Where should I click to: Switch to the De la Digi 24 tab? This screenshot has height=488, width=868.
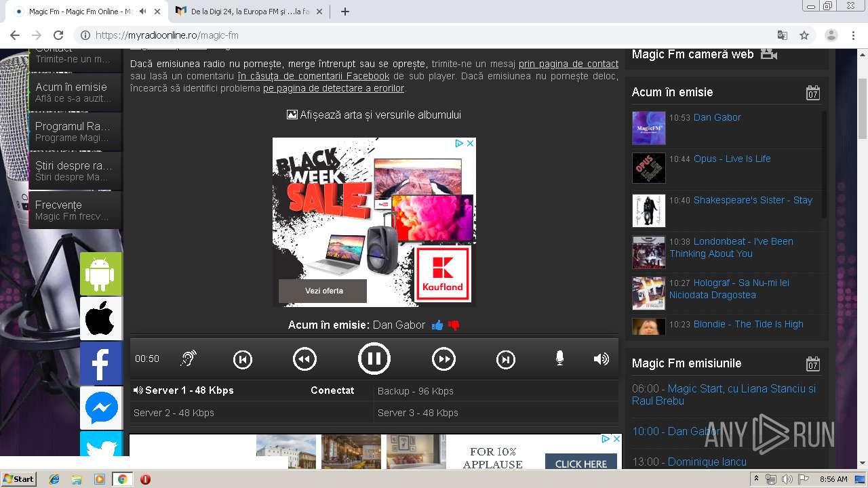click(250, 12)
